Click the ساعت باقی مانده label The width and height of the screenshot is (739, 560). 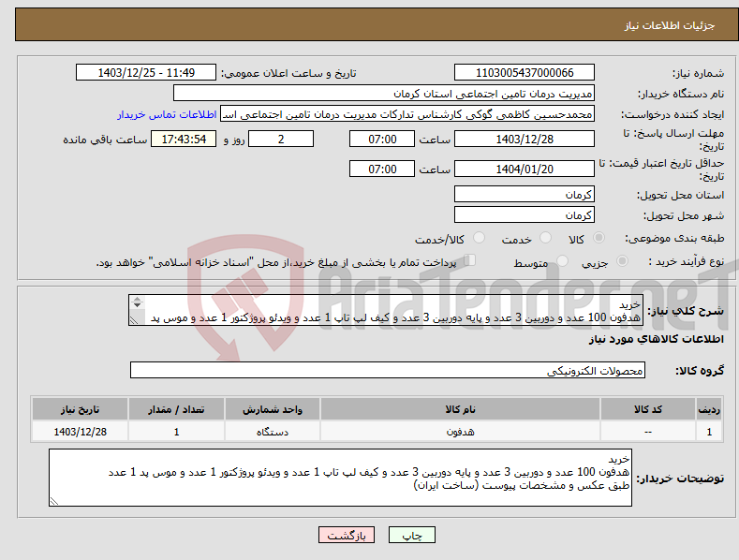pos(105,140)
